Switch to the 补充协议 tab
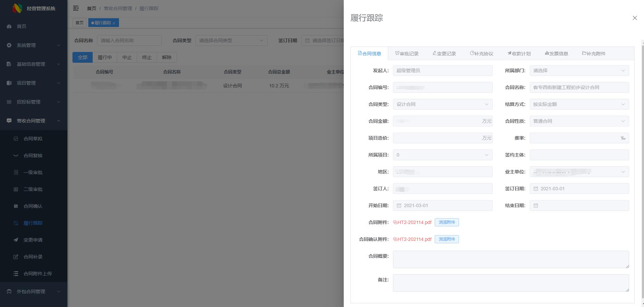Viewport: 644px width, 307px height. click(482, 54)
